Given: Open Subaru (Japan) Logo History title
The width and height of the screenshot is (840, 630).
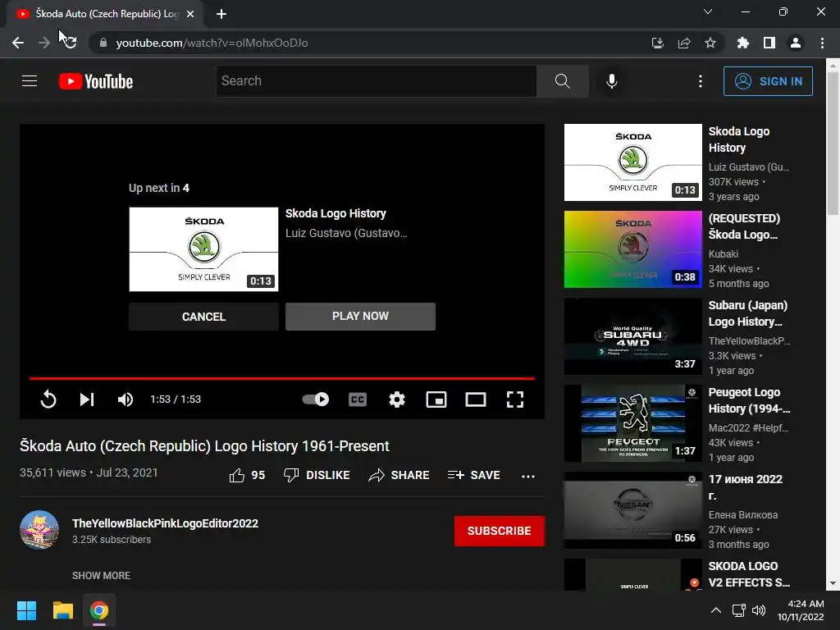Looking at the screenshot, I should coord(748,313).
